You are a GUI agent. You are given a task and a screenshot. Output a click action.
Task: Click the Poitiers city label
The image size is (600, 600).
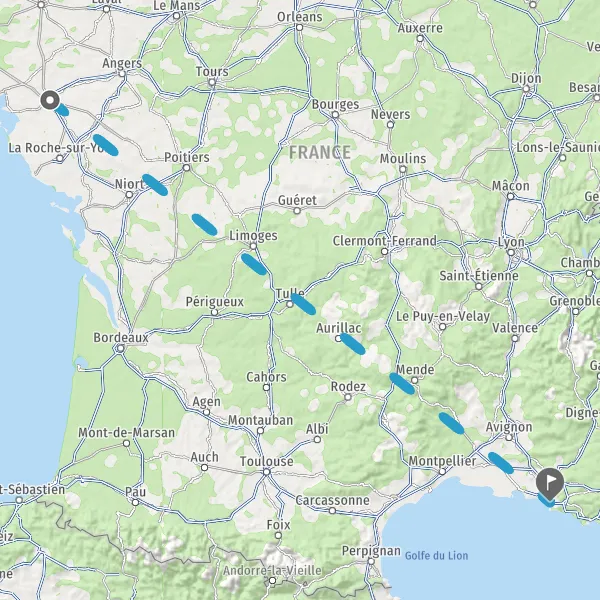[187, 157]
